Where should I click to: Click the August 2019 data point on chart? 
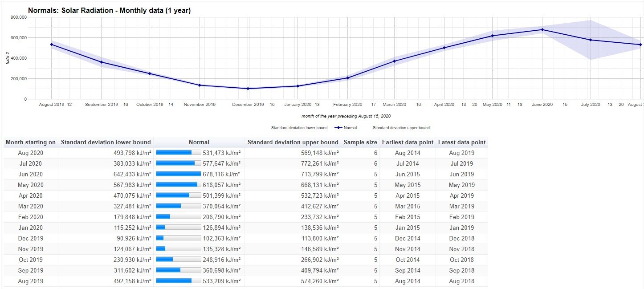click(52, 45)
